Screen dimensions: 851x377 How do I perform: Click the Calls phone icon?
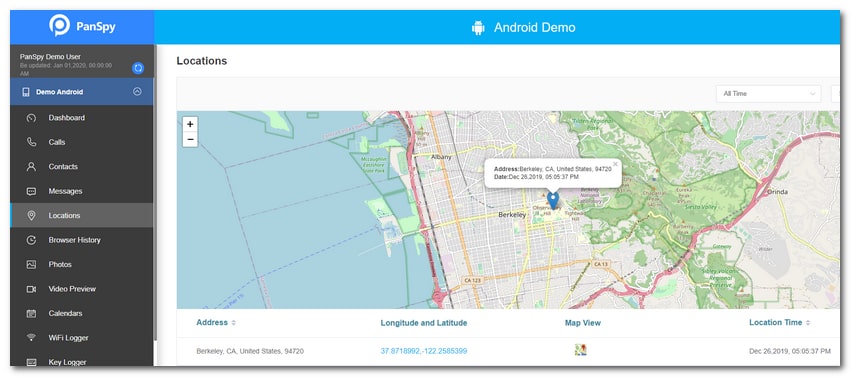click(x=31, y=142)
